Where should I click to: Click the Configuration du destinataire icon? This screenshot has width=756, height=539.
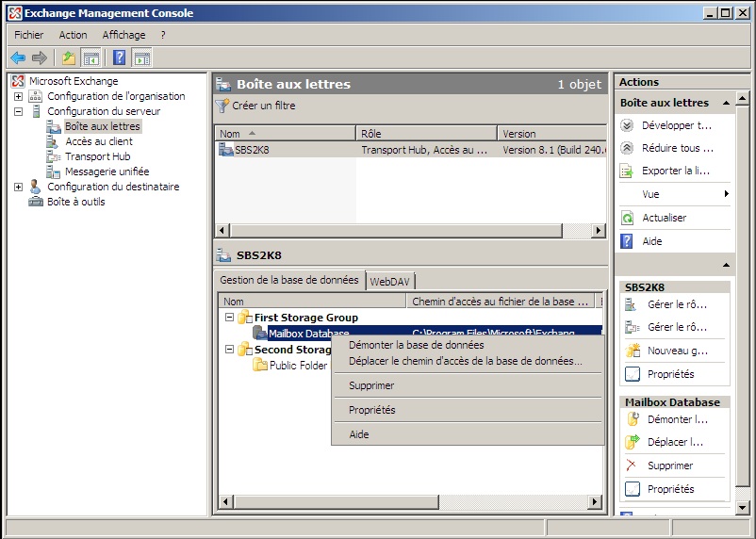pyautogui.click(x=35, y=187)
